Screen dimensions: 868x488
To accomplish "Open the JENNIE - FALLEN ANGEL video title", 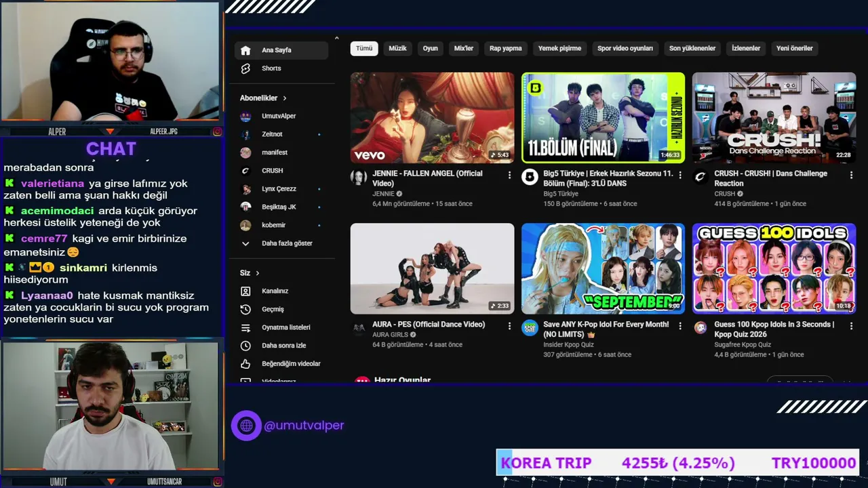I will pyautogui.click(x=427, y=178).
